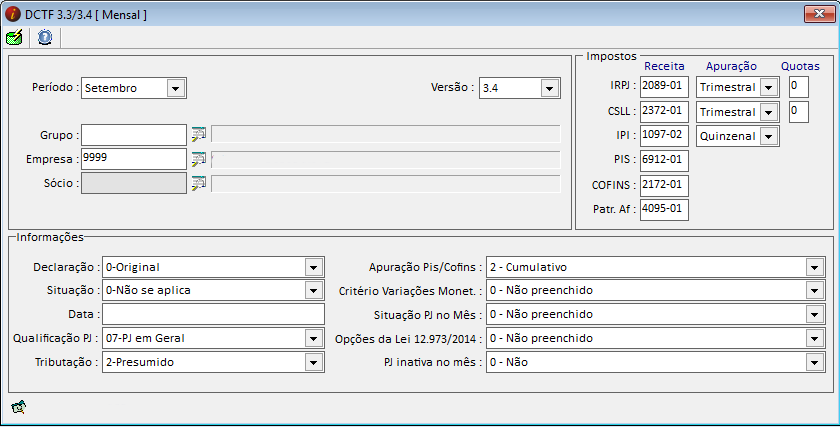Click the Receita column header
The width and height of the screenshot is (840, 427).
pyautogui.click(x=664, y=66)
